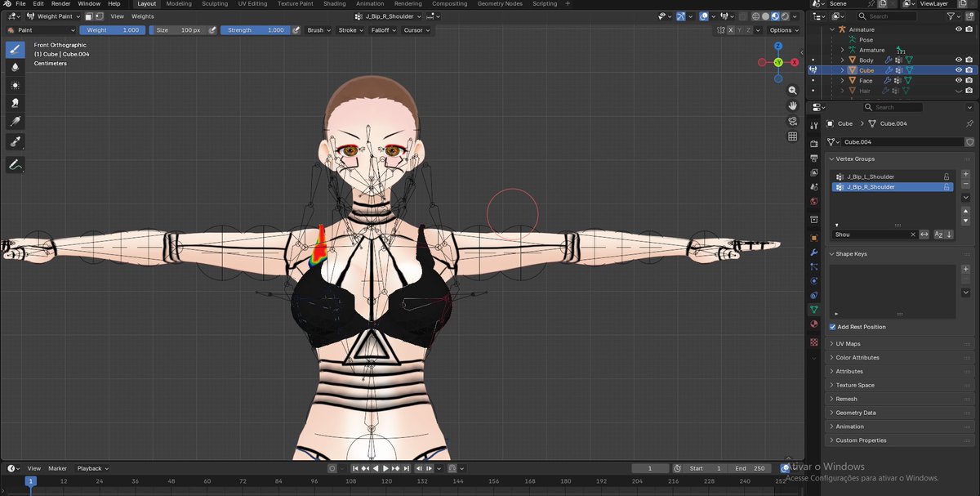Disable Cube in renders camera icon
Viewport: 980px width, 496px height.
click(x=969, y=70)
